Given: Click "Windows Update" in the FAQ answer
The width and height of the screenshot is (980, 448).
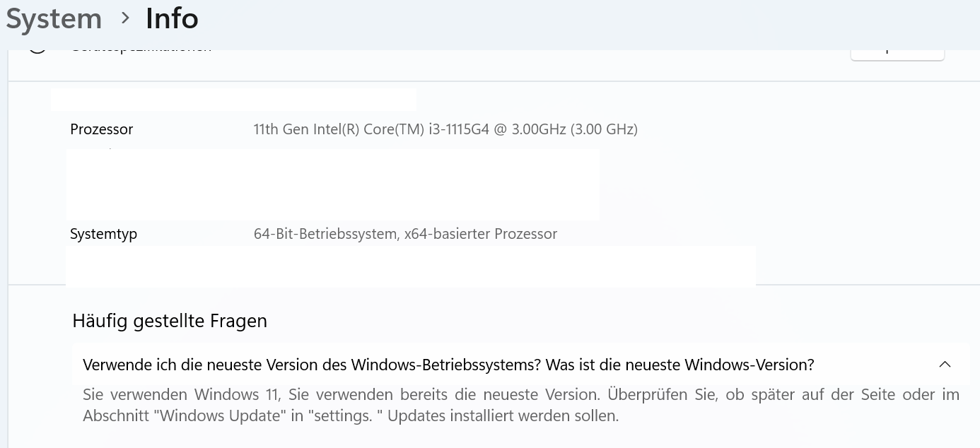Looking at the screenshot, I should click(221, 415).
